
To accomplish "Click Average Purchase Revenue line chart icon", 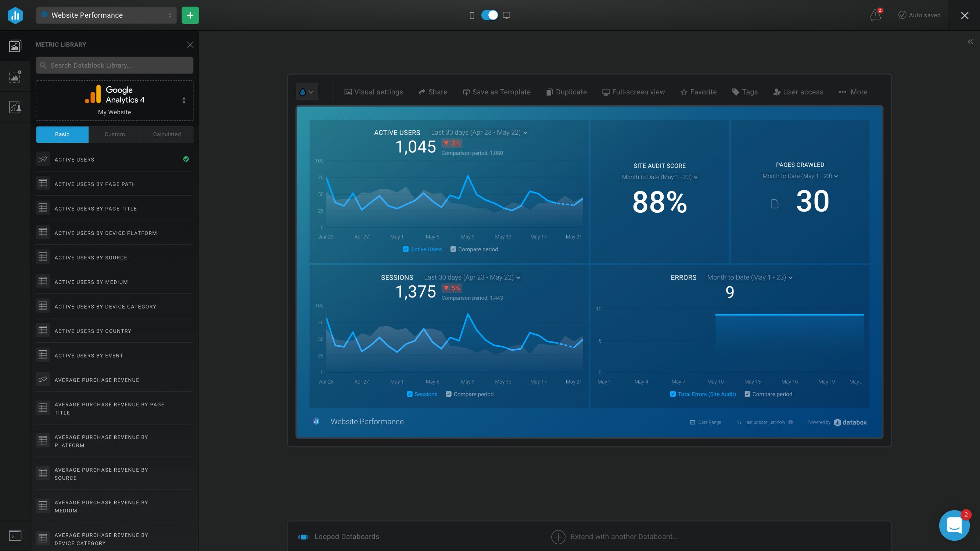I will click(43, 379).
